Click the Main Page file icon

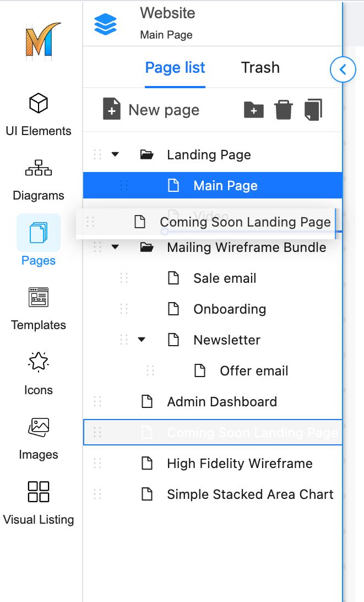173,185
